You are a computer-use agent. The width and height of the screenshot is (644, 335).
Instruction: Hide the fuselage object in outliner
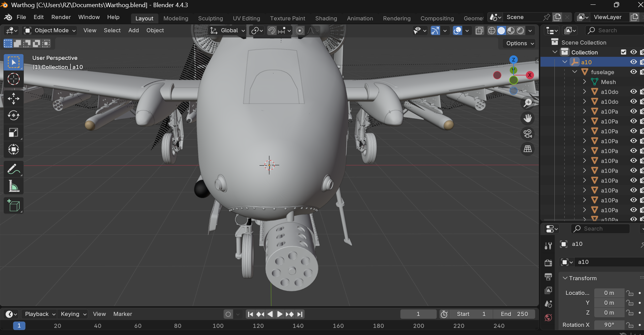pos(633,72)
